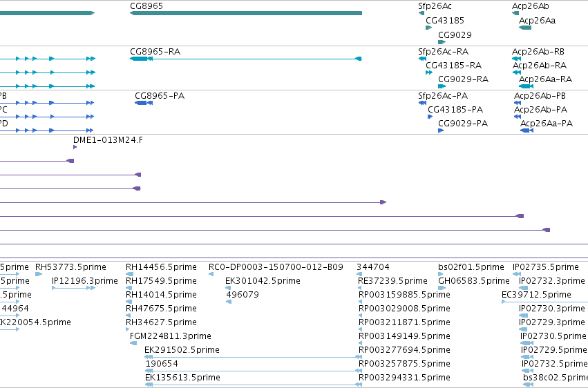This screenshot has width=588, height=388.
Task: Select the IP02730.5prime EST label
Action: pyautogui.click(x=553, y=336)
